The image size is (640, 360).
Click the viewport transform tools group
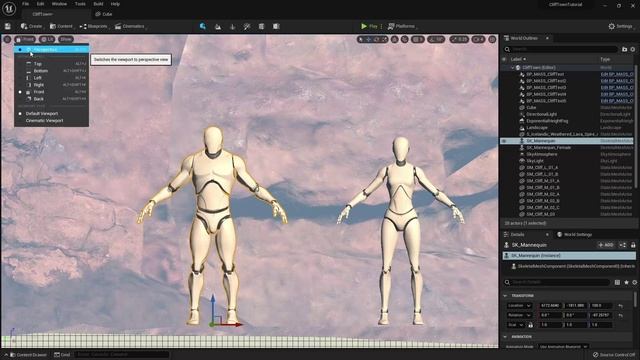373,39
